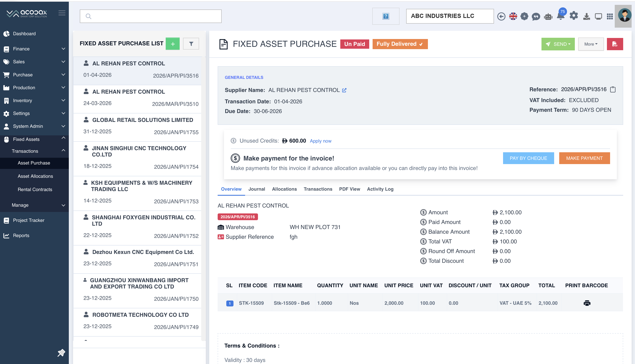Open the SEND dropdown button
This screenshot has height=364, width=635.
pyautogui.click(x=558, y=44)
